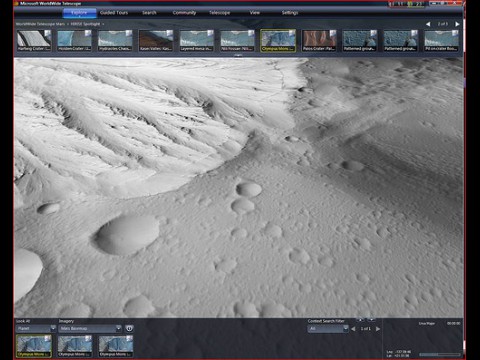Screen dimensions: 480x360
Task: Open info badge on Holden Crater thumbnail
Action: [x=88, y=33]
